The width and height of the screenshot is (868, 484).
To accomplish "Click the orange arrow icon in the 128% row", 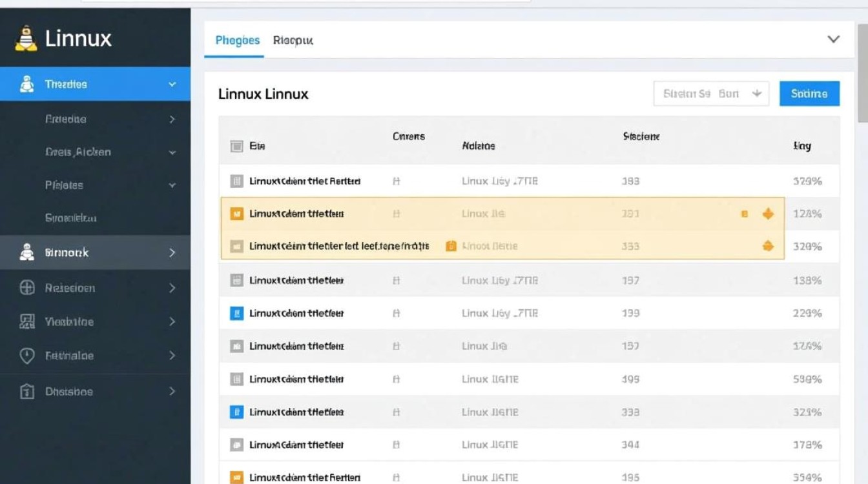I will point(768,214).
